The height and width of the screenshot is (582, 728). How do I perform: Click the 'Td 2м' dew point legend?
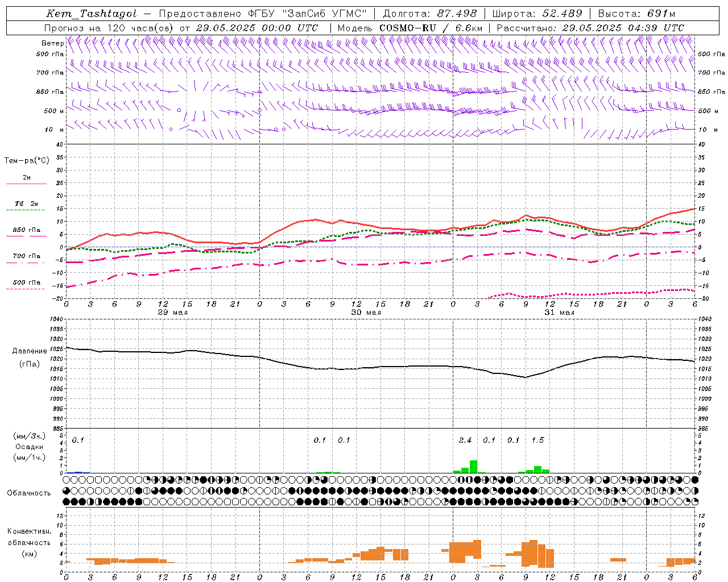pos(27,203)
